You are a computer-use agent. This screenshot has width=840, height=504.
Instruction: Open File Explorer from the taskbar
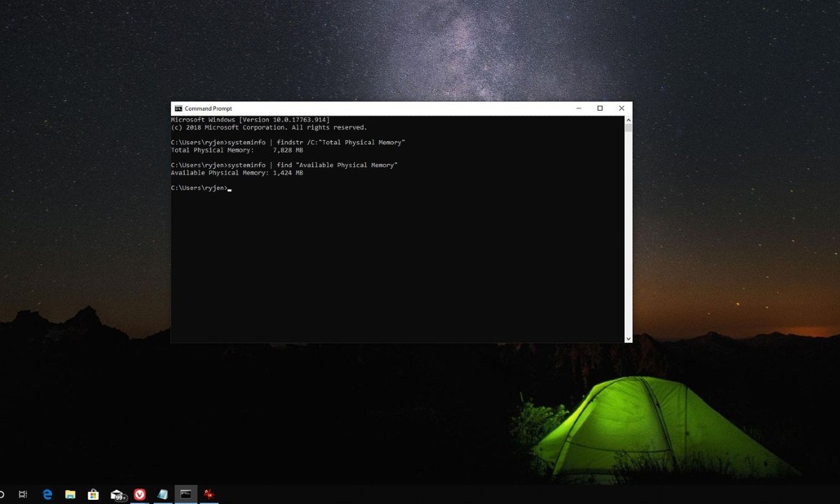click(x=70, y=494)
